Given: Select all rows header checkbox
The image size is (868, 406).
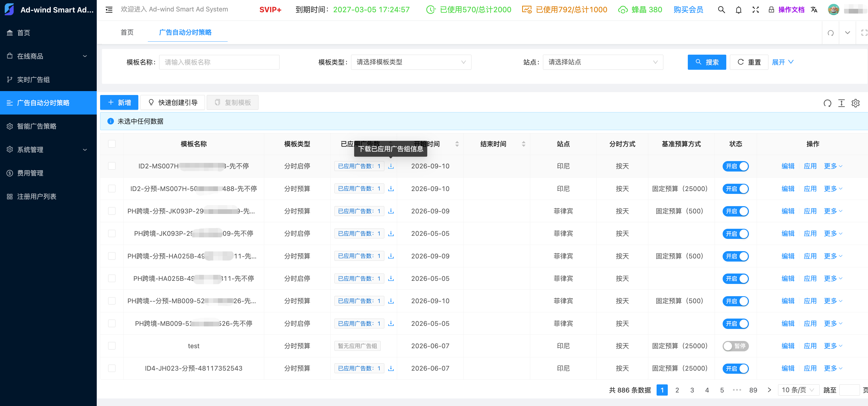Looking at the screenshot, I should tap(112, 144).
